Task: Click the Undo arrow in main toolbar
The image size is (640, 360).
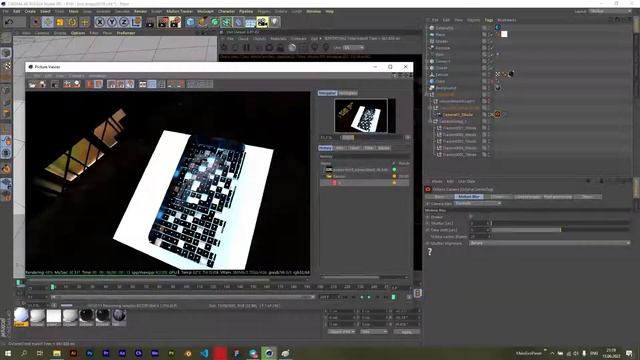Action: (9, 22)
